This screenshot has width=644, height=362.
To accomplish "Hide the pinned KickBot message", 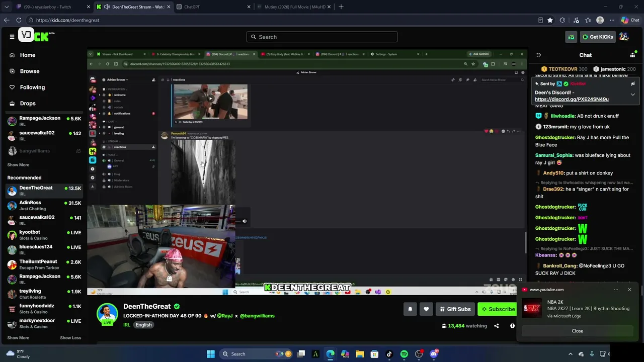I will (633, 84).
